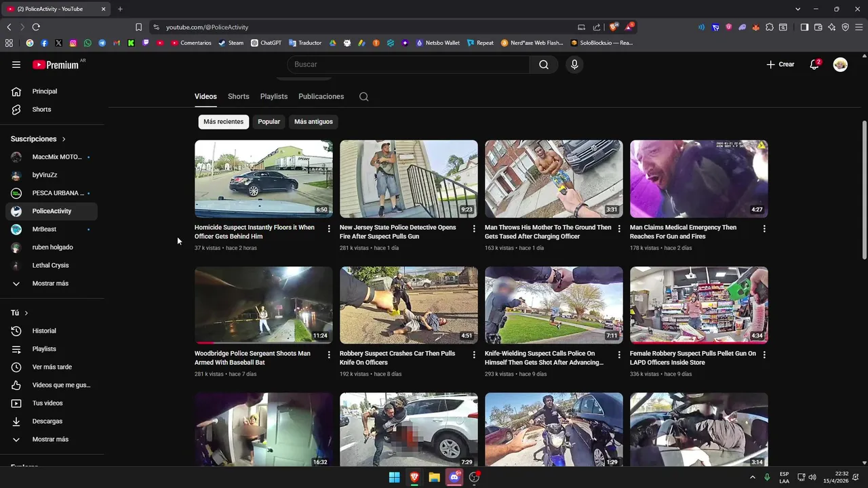Open the YouTube hamburger guide menu
The height and width of the screenshot is (488, 868).
(x=16, y=64)
